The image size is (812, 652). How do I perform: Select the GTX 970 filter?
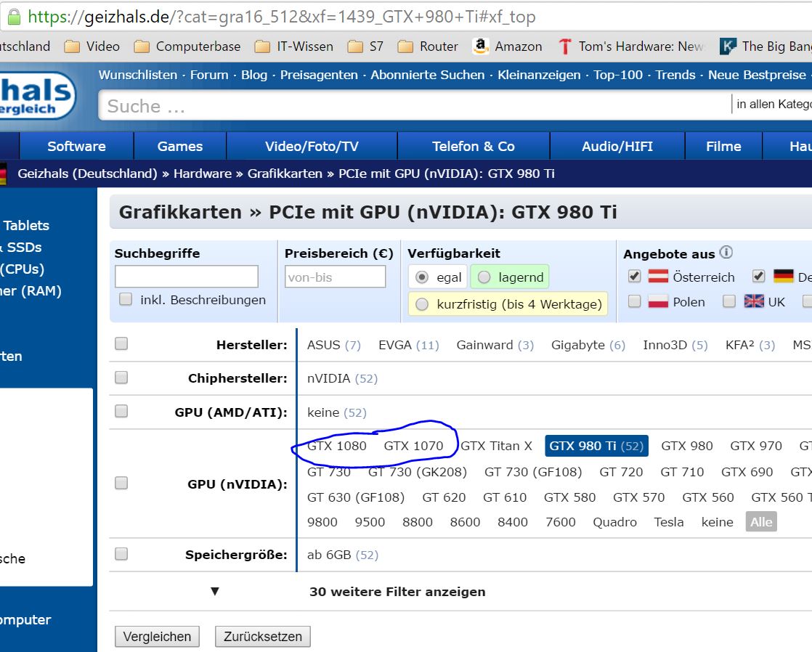tap(756, 446)
